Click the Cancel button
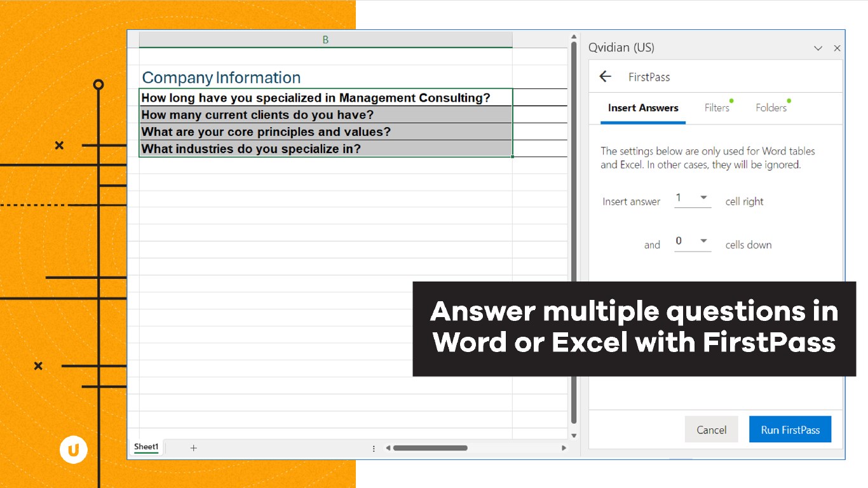 click(x=711, y=430)
